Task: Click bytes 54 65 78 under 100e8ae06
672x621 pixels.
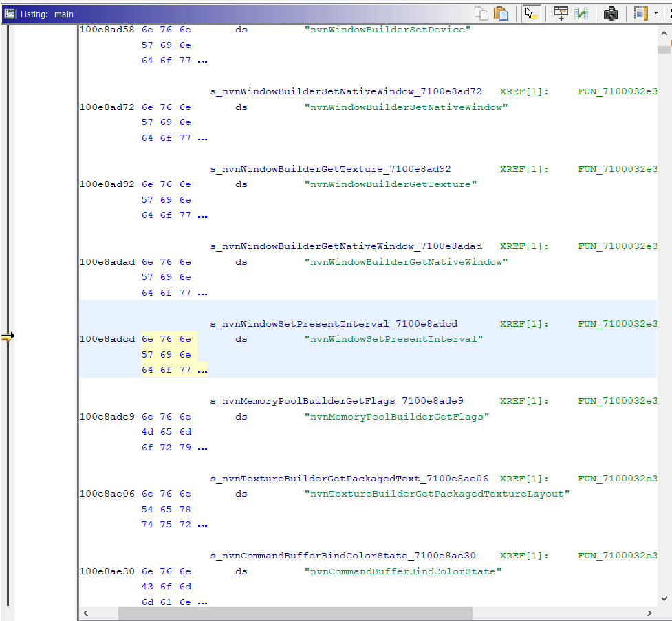Action: [x=166, y=509]
